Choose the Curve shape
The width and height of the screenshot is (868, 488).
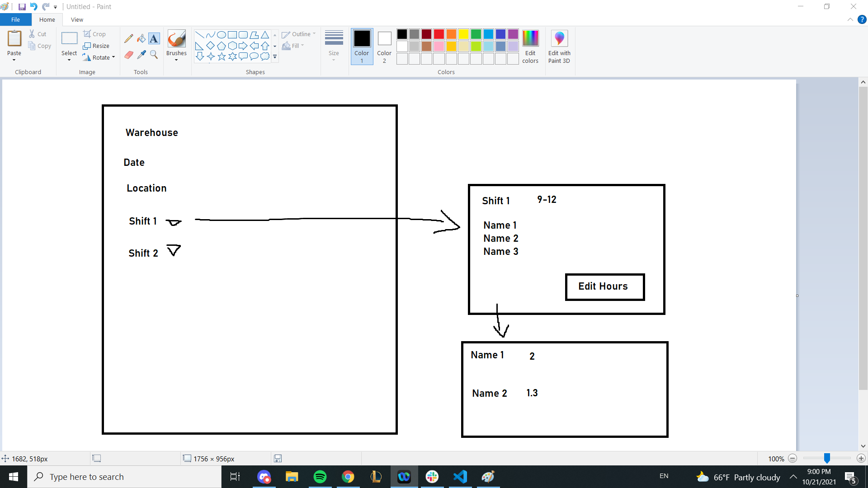coord(210,35)
